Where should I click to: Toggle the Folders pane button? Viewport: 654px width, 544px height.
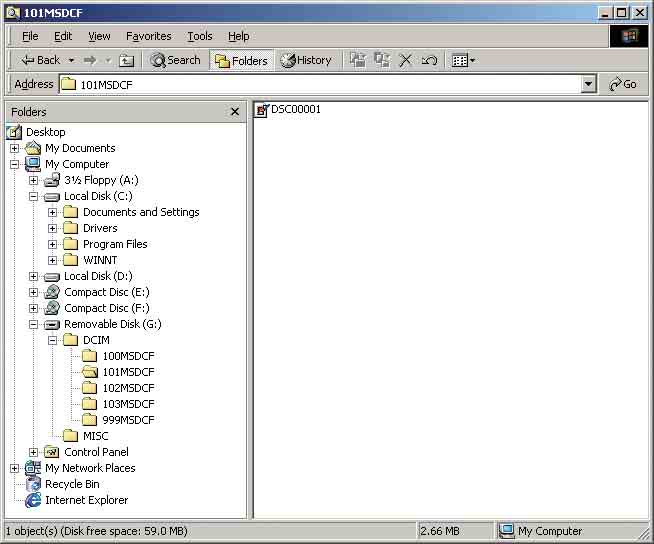241,61
